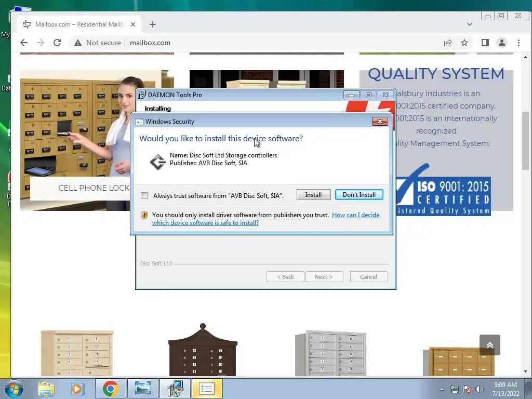
Task: Click the back-to-top arrow on the page
Action: [490, 345]
